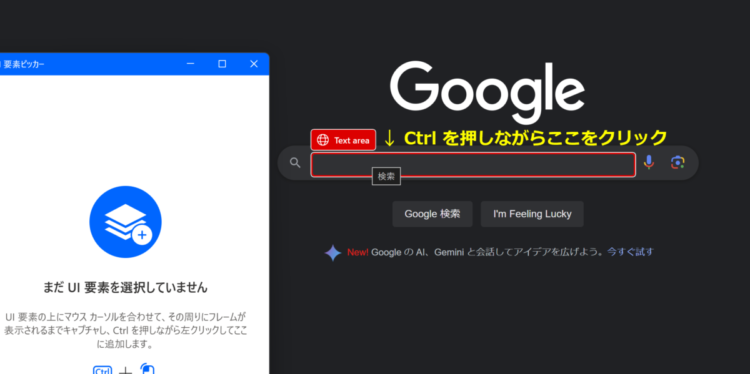
Task: Click the 検索 tooltip label
Action: (386, 176)
